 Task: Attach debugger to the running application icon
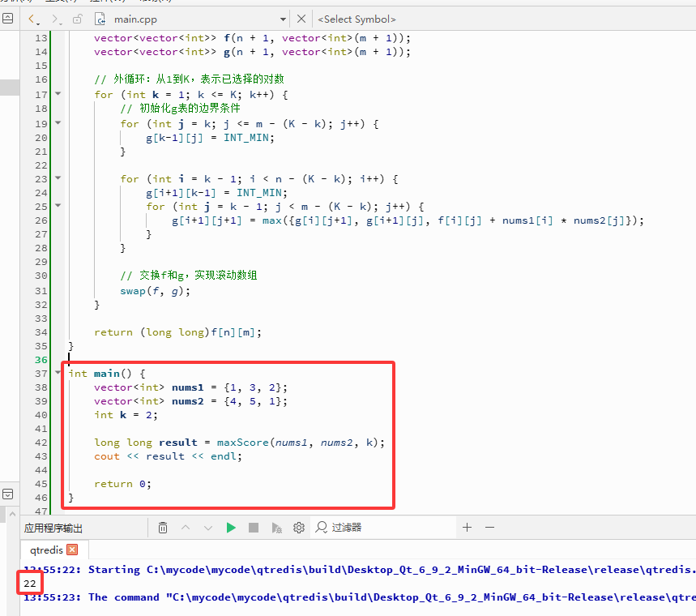coord(276,528)
